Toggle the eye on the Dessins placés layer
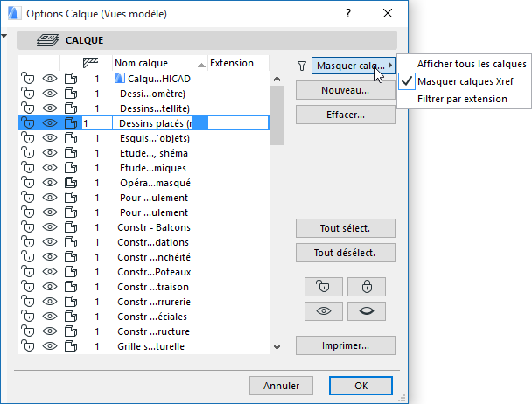The width and height of the screenshot is (532, 404). (49, 123)
